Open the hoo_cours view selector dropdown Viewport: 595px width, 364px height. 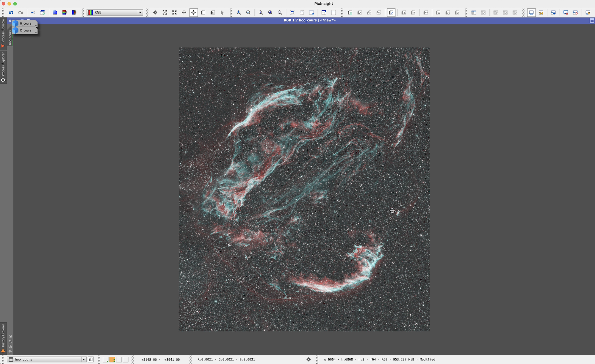tap(84, 360)
